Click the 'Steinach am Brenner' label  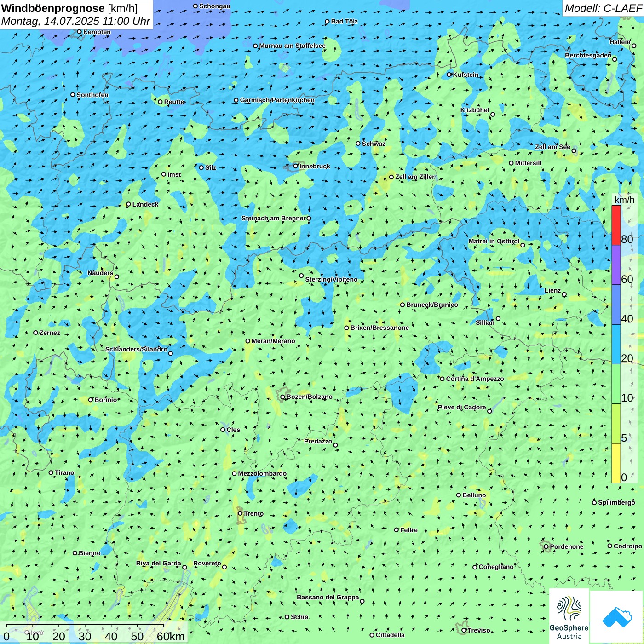[x=273, y=218]
